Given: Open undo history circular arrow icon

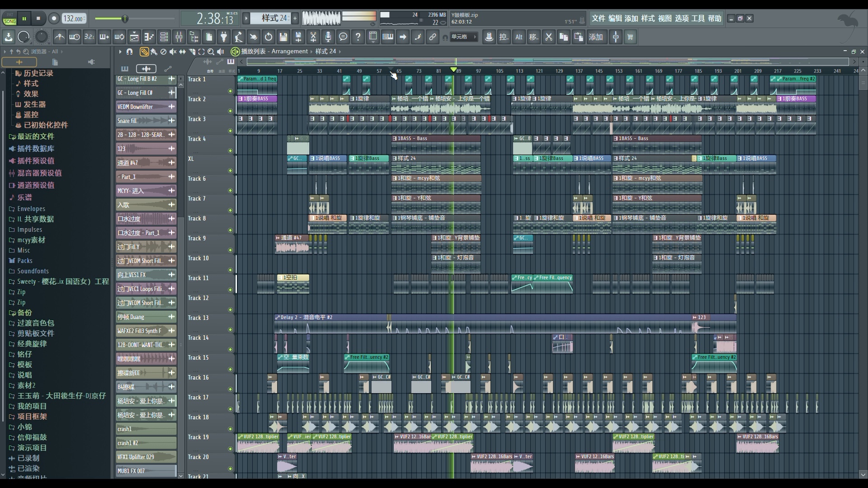Looking at the screenshot, I should coord(269,37).
